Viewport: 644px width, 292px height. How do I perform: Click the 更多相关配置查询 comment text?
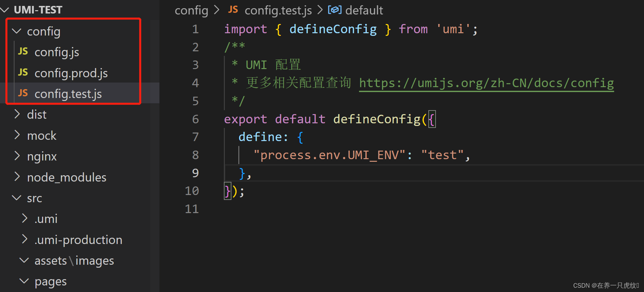pyautogui.click(x=298, y=83)
